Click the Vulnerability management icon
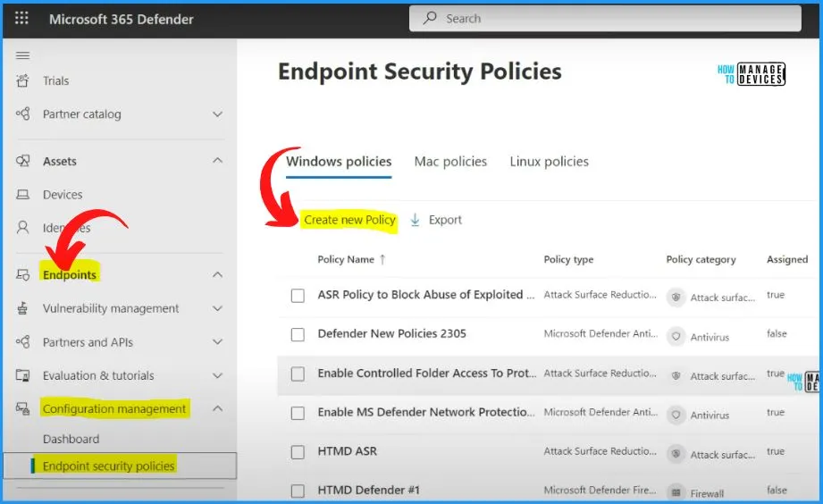Screen dimensions: 823x504 (x=22, y=308)
